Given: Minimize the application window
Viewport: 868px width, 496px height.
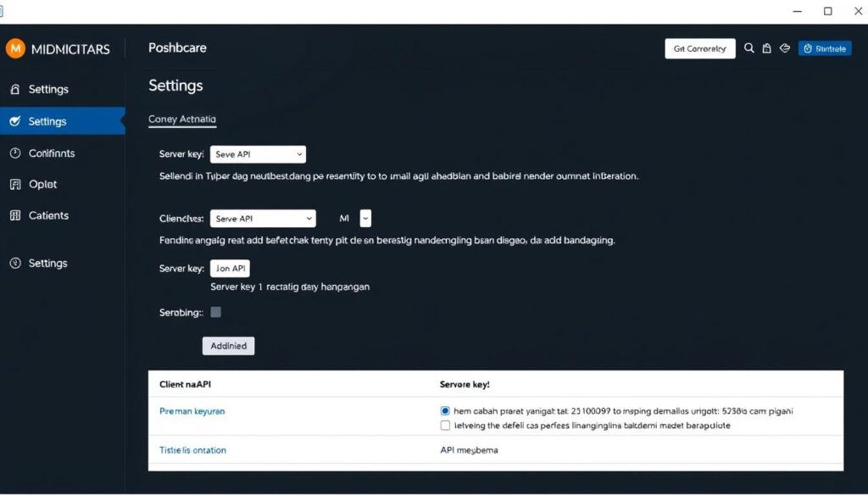Looking at the screenshot, I should tap(797, 11).
